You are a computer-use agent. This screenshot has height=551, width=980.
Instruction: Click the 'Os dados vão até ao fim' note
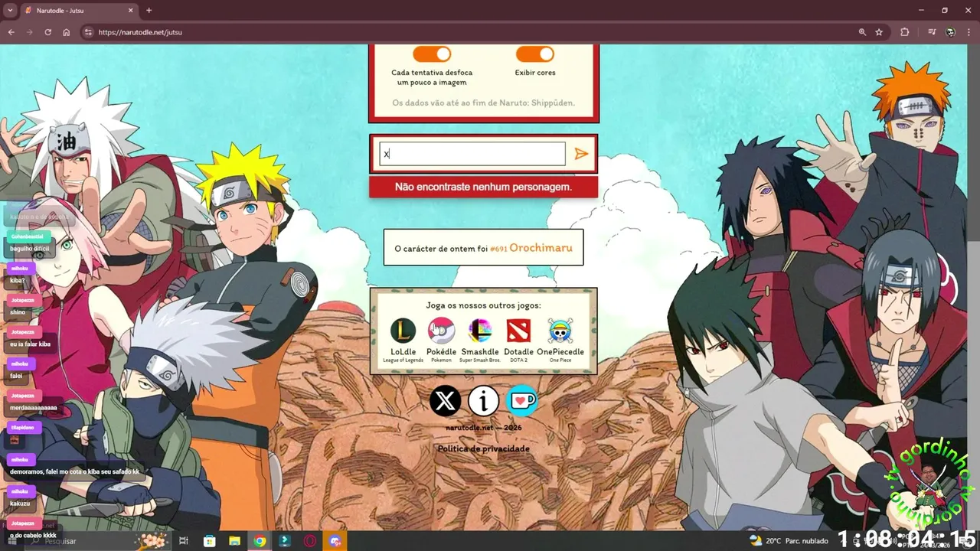[483, 103]
